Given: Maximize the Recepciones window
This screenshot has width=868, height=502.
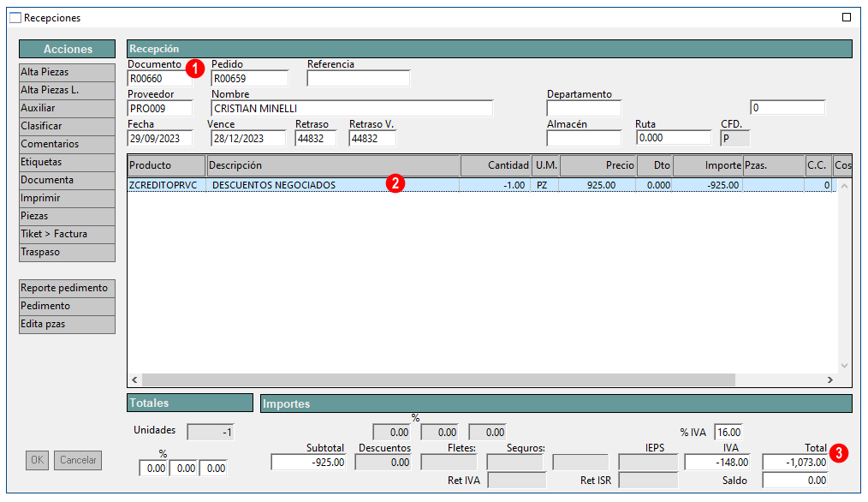Looking at the screenshot, I should [847, 17].
